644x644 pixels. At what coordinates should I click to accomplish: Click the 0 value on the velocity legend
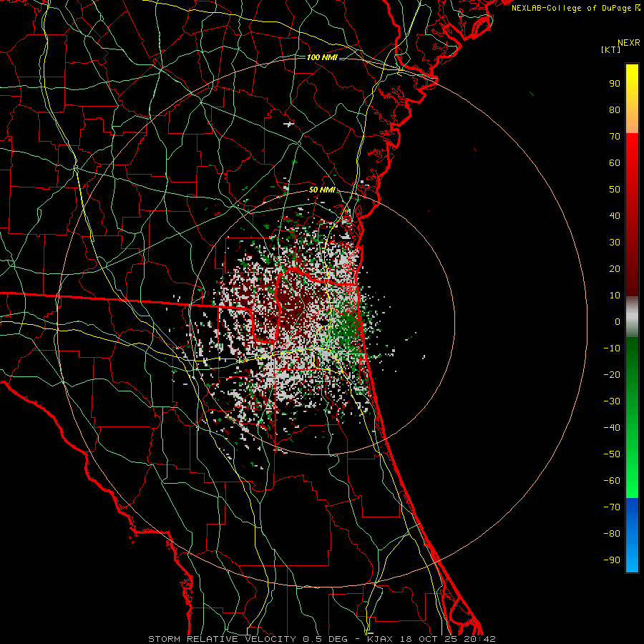click(618, 322)
